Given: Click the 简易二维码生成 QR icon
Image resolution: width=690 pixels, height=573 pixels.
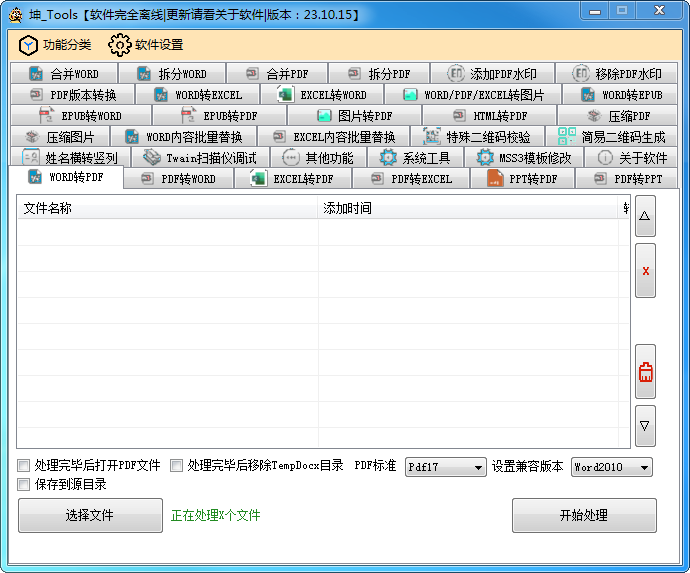Looking at the screenshot, I should [567, 136].
